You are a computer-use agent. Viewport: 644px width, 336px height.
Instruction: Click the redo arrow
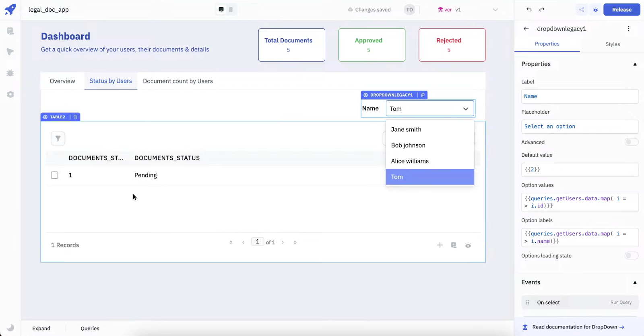[542, 10]
